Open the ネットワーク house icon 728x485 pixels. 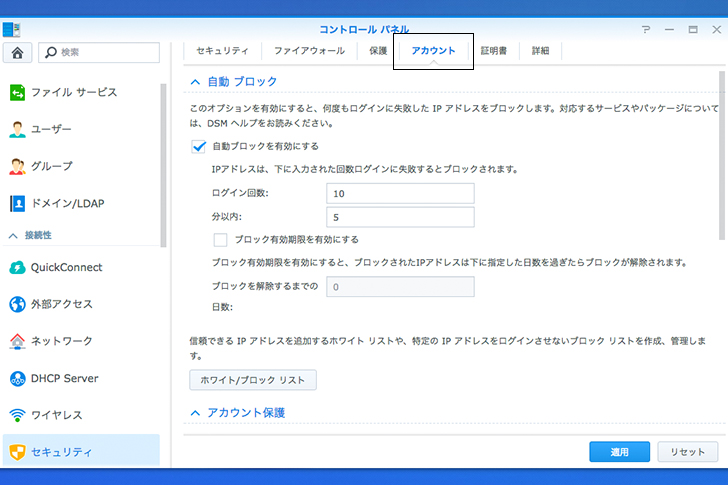(x=17, y=341)
